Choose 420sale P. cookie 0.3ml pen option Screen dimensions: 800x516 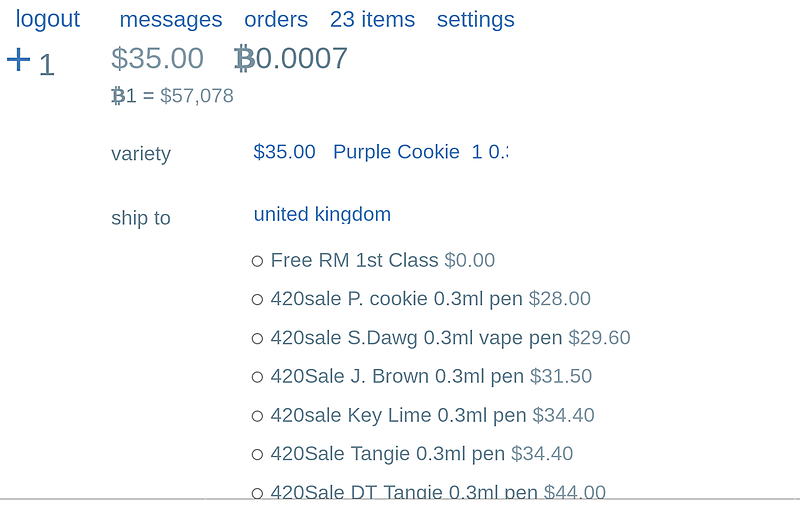coord(257,299)
